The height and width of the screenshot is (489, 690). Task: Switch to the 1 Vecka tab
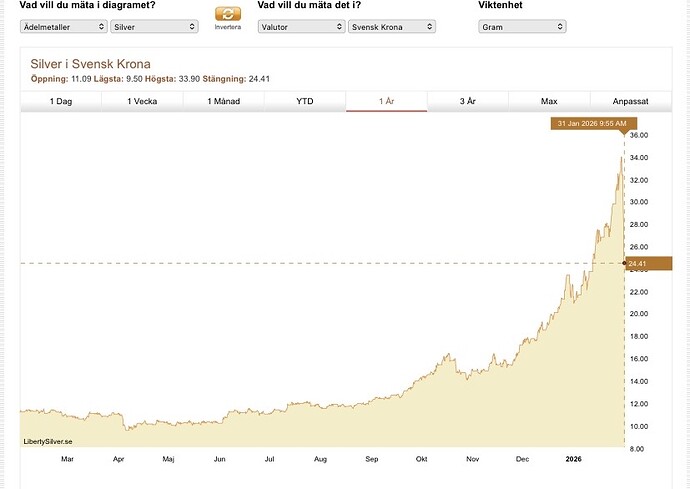pos(142,101)
